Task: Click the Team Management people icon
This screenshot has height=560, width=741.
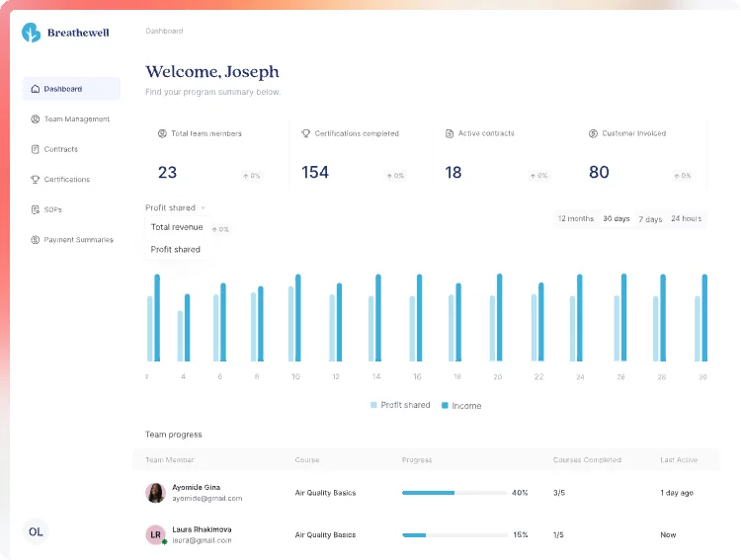Action: pyautogui.click(x=36, y=120)
